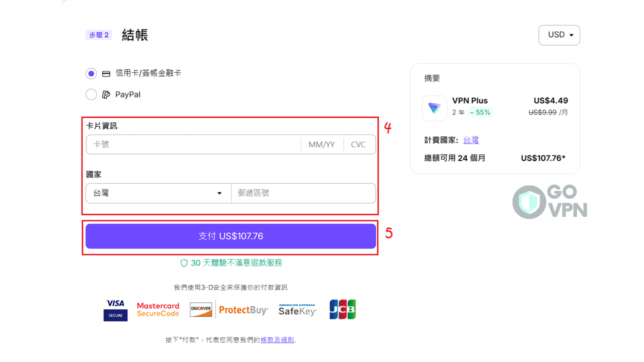The width and height of the screenshot is (644, 362).
Task: Click the ProtectBuy logo
Action: pos(244,309)
